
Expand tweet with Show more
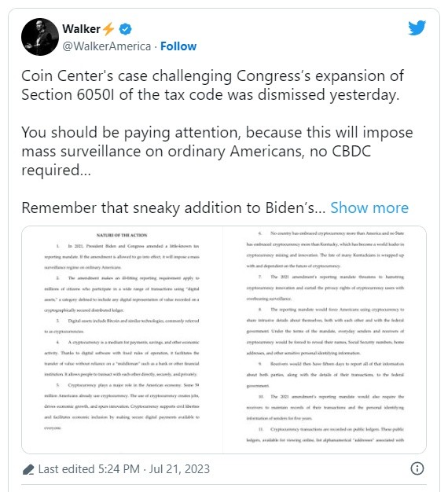pyautogui.click(x=369, y=207)
